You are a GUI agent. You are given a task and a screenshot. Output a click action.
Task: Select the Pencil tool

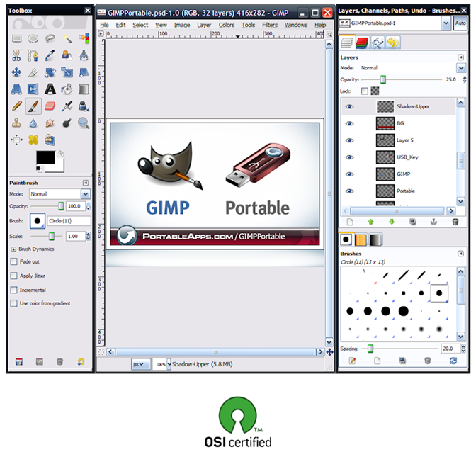coord(17,106)
